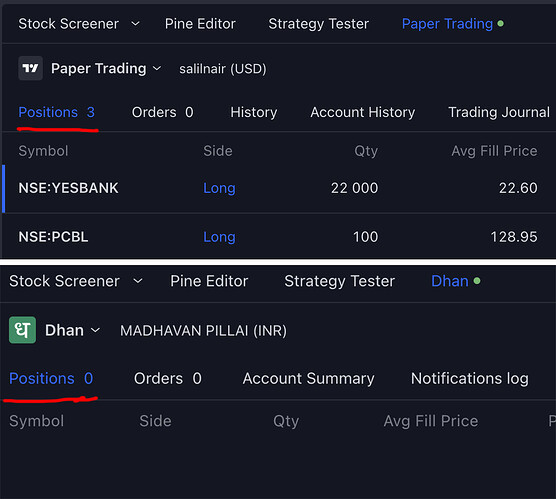The image size is (556, 499).
Task: Sort by Symbol column in Dhan table
Action: click(x=37, y=421)
